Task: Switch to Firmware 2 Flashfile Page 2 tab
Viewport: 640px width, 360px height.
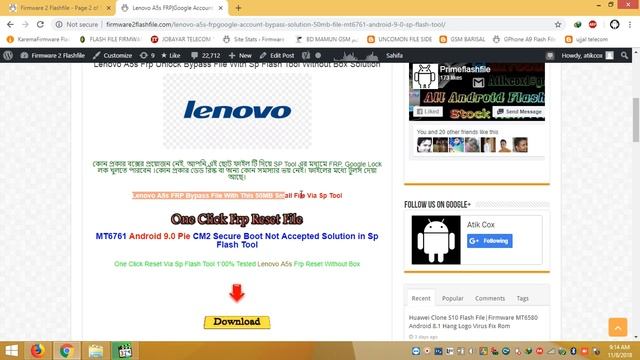Action: point(59,8)
